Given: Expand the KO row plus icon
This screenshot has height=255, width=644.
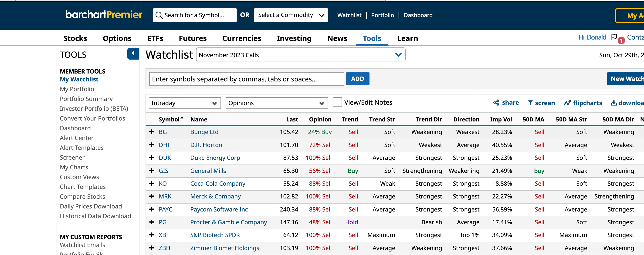Looking at the screenshot, I should (152, 183).
